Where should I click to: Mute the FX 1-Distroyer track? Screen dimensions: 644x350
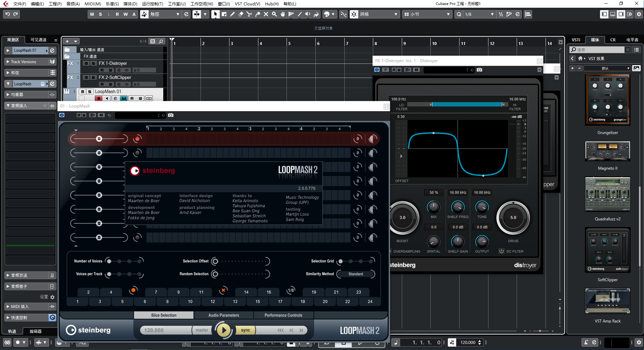(86, 63)
